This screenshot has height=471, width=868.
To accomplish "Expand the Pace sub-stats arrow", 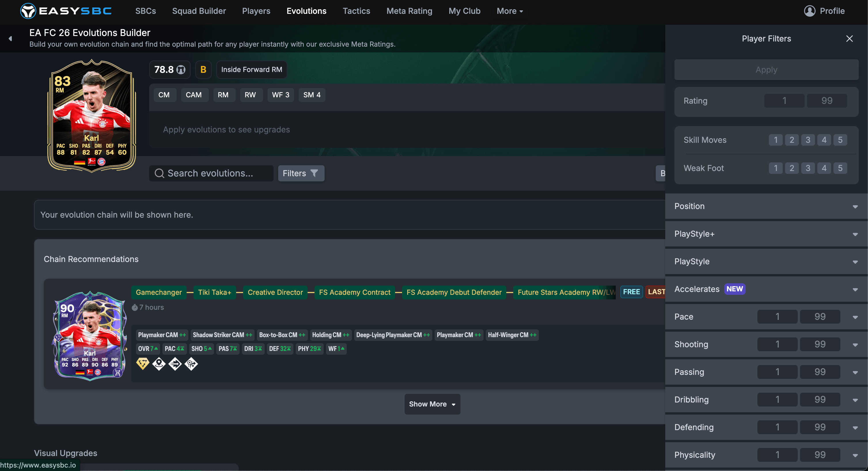I will (855, 317).
